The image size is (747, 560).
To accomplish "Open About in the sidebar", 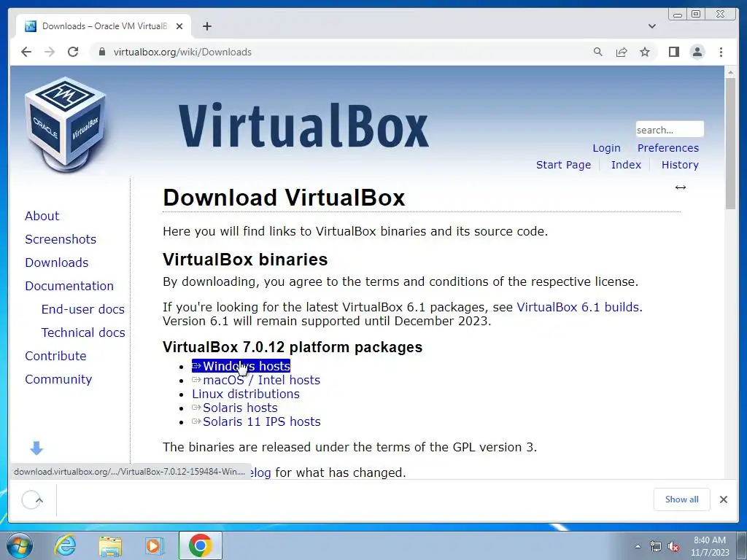I will [x=42, y=216].
